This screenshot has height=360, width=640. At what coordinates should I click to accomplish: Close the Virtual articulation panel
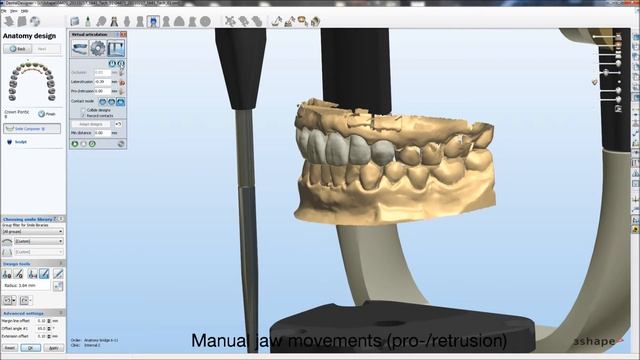(x=123, y=35)
